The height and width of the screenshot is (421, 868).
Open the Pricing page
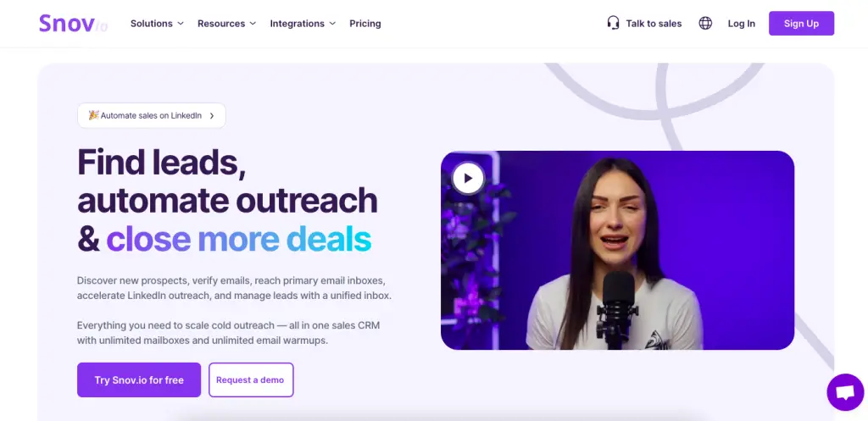365,23
